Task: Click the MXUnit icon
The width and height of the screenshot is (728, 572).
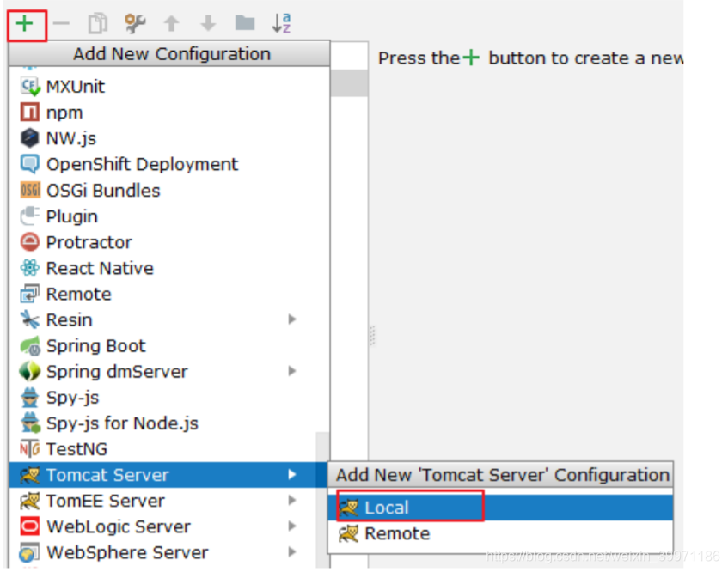Action: coord(30,86)
